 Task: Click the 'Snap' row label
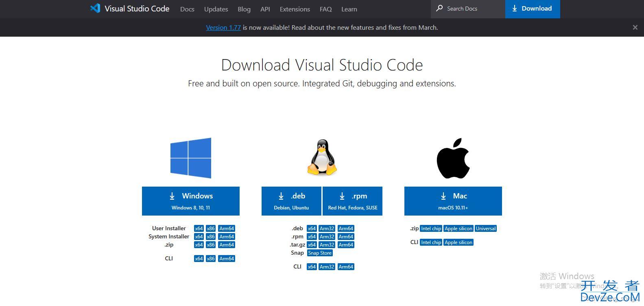click(x=297, y=253)
